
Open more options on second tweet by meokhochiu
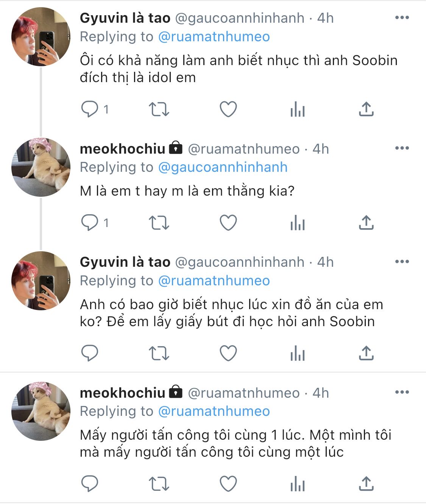pyautogui.click(x=402, y=148)
